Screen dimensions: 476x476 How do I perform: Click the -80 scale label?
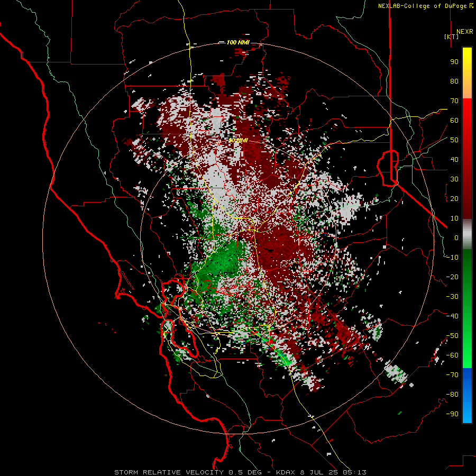pos(452,395)
